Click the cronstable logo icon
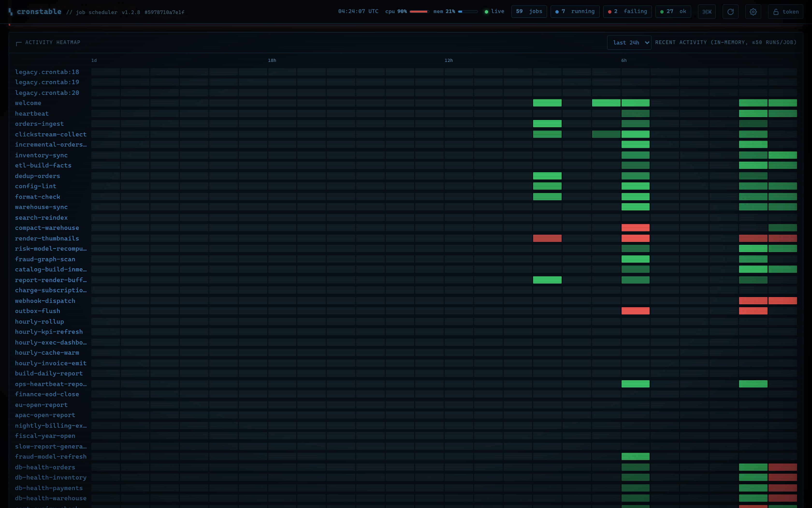Screen dimensions: 812x508 [11, 12]
